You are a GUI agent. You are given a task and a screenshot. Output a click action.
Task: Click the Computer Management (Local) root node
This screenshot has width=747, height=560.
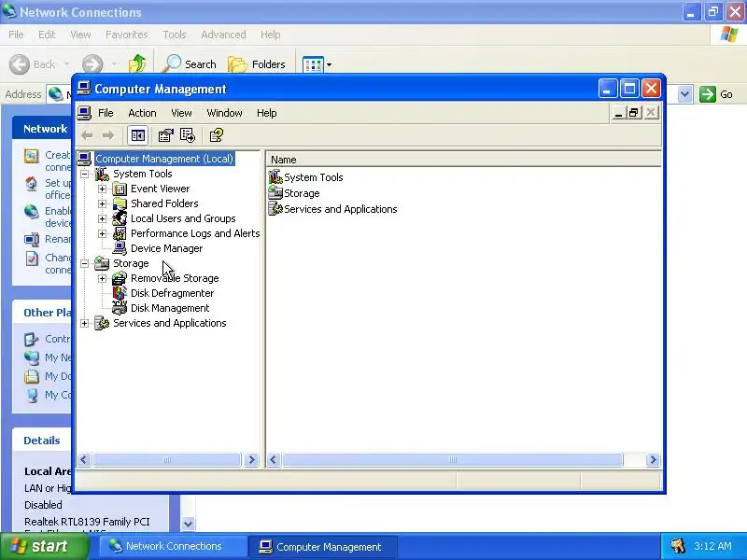tap(164, 159)
